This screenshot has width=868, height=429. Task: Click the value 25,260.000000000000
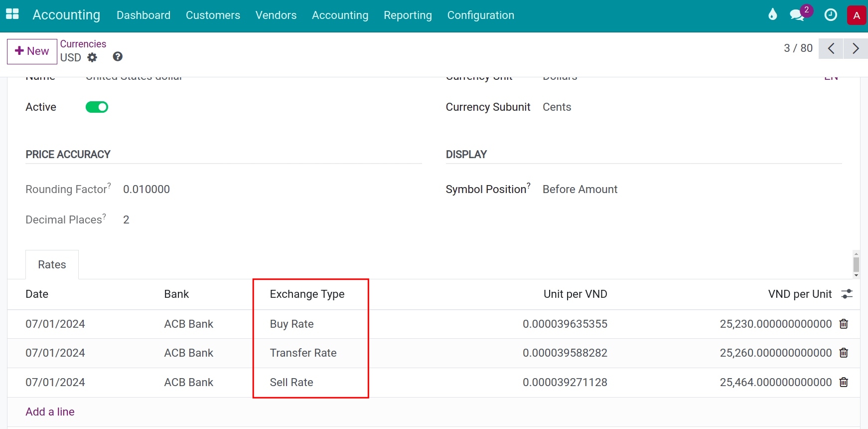click(x=776, y=353)
